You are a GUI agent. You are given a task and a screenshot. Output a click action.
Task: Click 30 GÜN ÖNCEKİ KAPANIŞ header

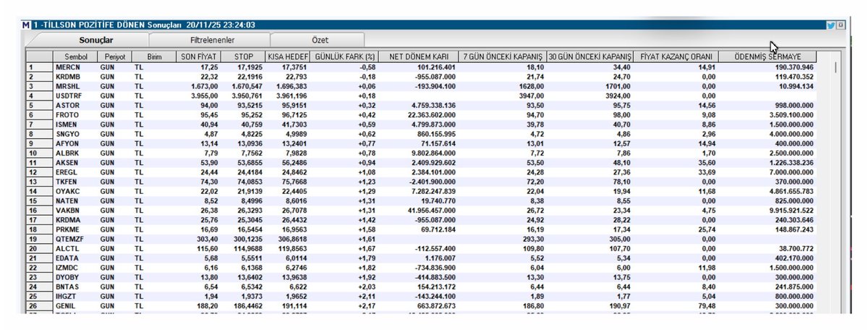(x=591, y=56)
